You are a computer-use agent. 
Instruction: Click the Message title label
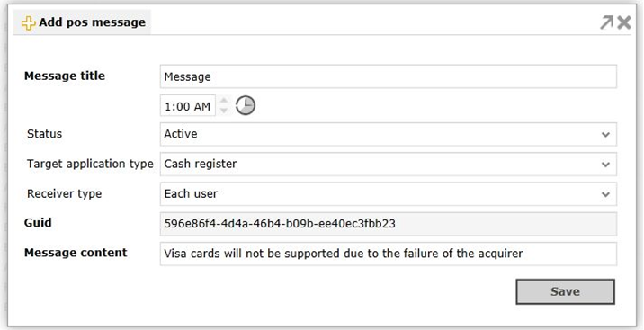[65, 76]
